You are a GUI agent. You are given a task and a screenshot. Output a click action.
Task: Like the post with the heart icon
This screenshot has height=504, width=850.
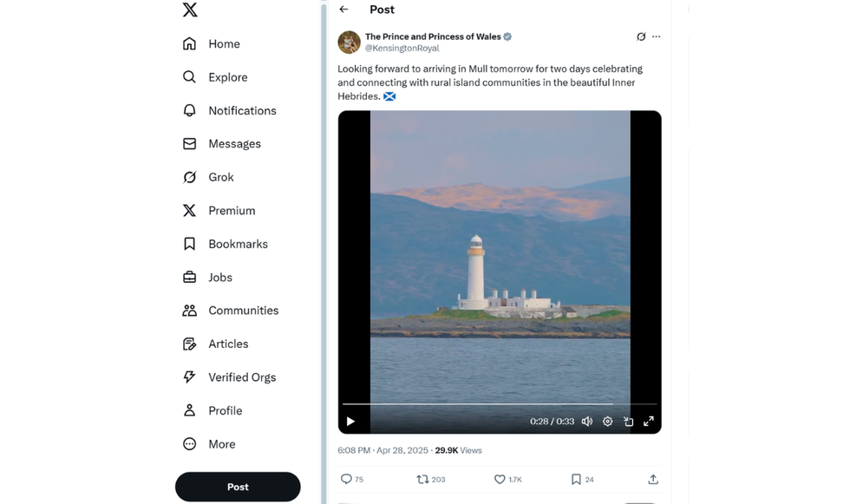[500, 479]
